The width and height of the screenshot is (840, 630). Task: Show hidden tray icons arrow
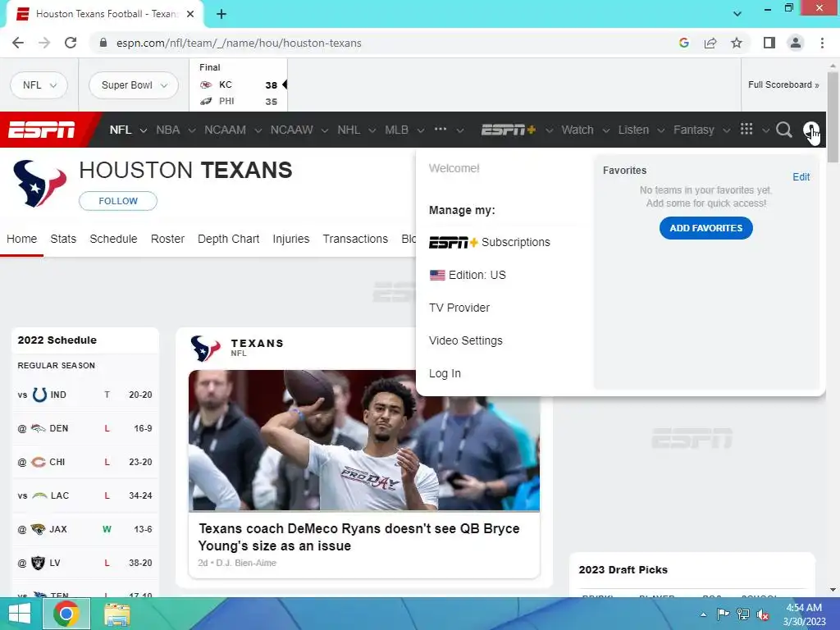point(703,614)
